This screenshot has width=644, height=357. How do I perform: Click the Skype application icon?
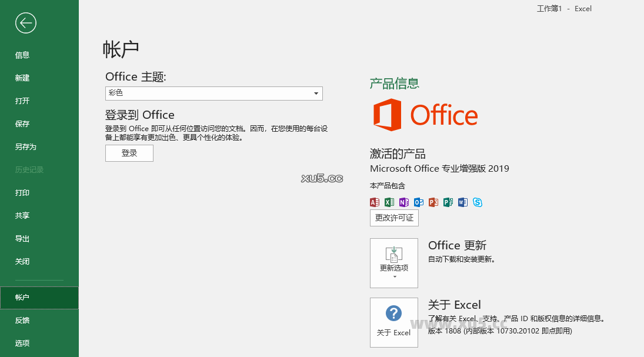[x=478, y=202]
